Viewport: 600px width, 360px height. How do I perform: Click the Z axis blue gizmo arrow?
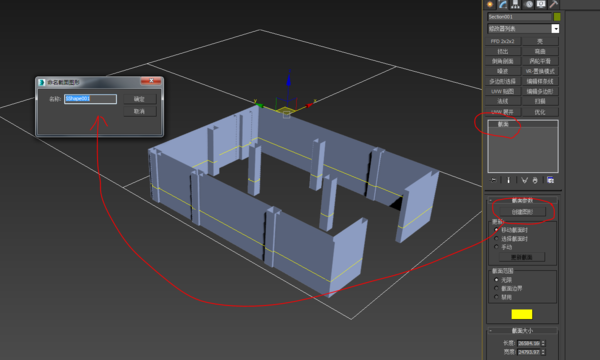(289, 80)
